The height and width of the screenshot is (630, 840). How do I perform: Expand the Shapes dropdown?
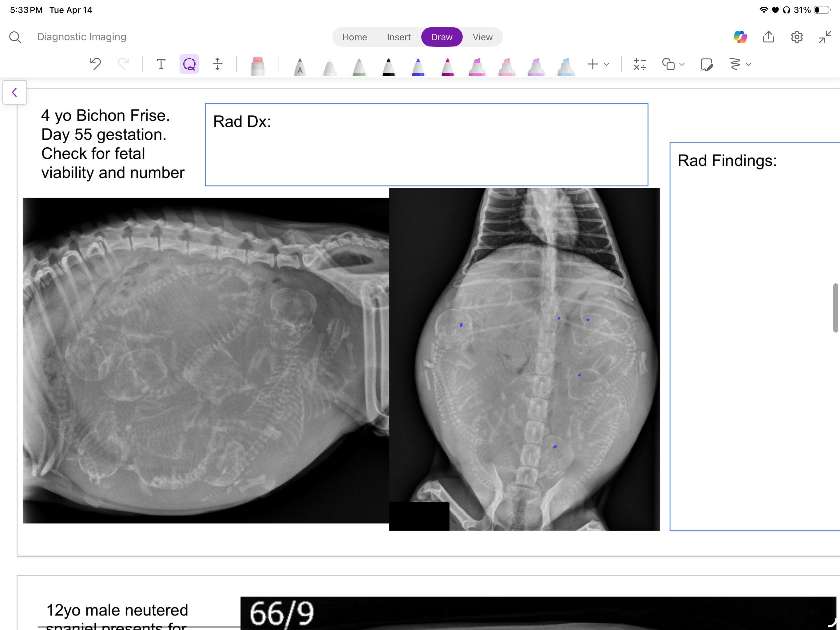[x=673, y=64]
